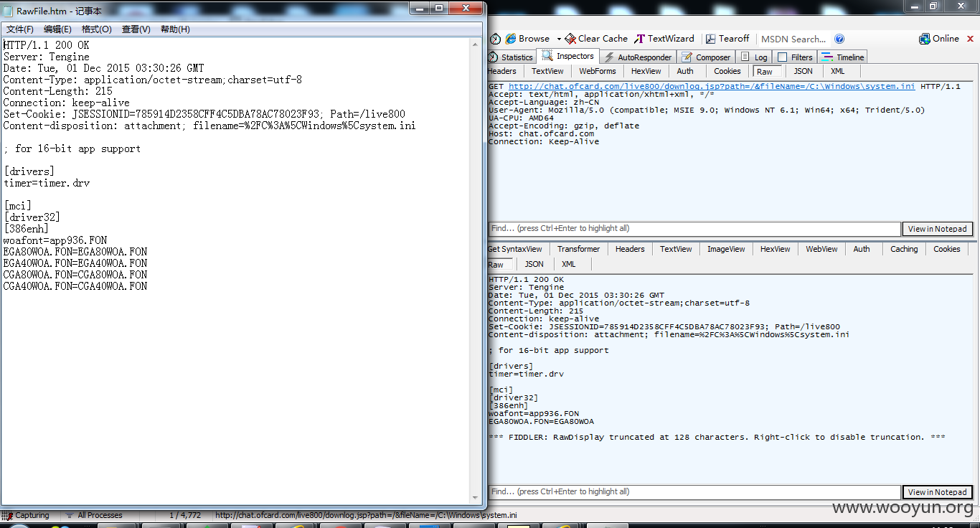980x528 pixels.
Task: Launch Browse with Internet Explorer in Fiddler
Action: 527,39
